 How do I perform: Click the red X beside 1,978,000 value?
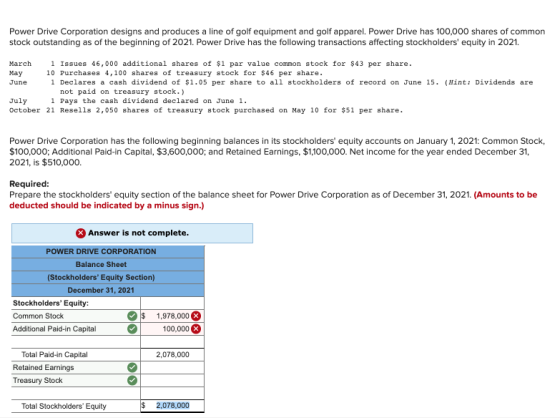(x=196, y=316)
